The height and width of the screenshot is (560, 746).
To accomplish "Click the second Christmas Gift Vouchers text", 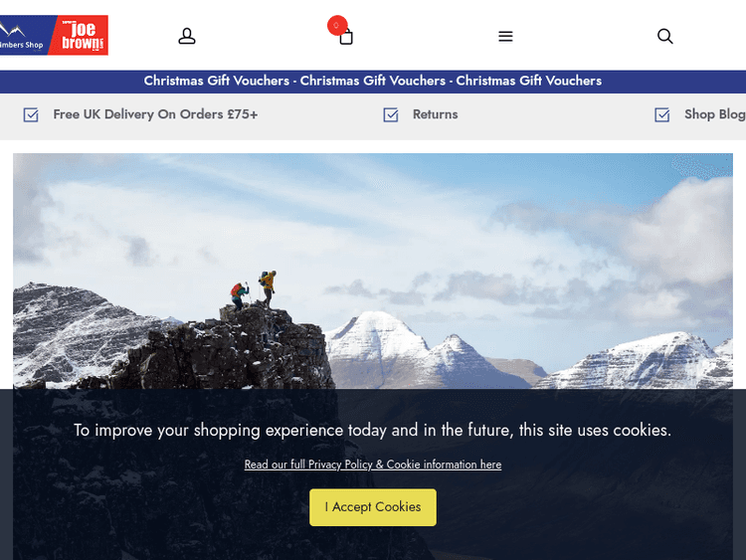I will [x=373, y=81].
